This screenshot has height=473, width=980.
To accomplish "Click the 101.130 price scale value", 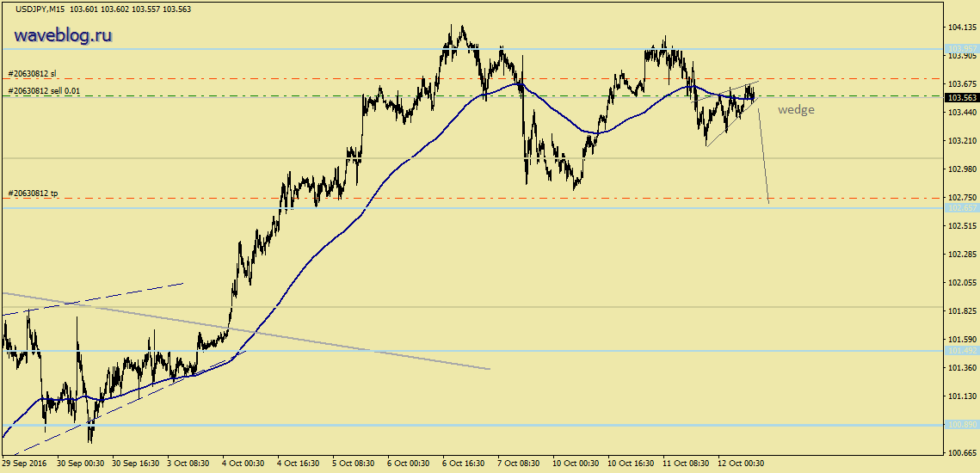I will click(962, 396).
